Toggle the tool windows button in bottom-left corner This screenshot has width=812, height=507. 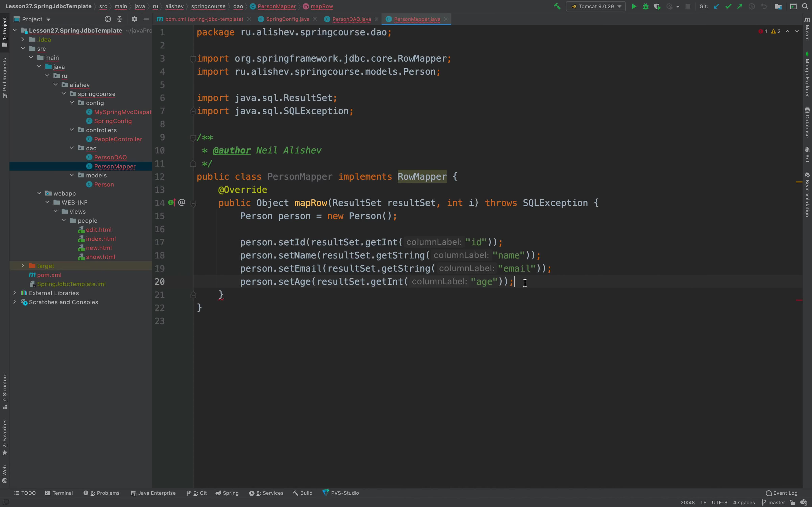click(x=5, y=502)
